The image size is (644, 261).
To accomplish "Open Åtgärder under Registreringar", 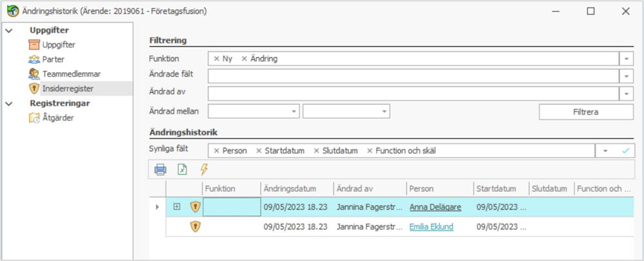I will [57, 118].
